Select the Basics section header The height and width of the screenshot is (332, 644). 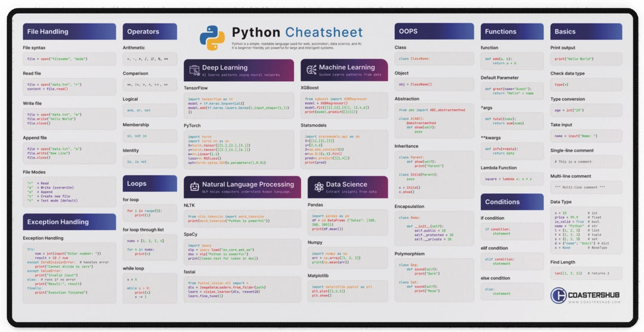(x=586, y=32)
